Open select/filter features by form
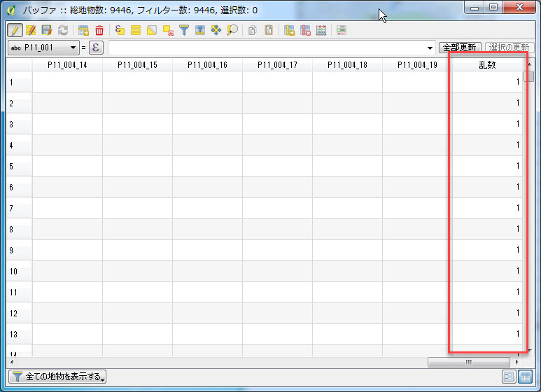This screenshot has height=392, width=541. [184, 30]
